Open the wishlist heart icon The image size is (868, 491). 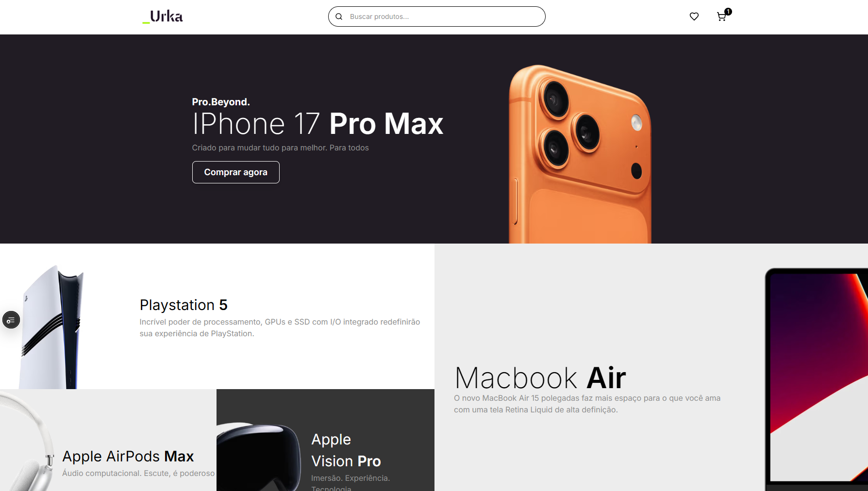pos(694,16)
